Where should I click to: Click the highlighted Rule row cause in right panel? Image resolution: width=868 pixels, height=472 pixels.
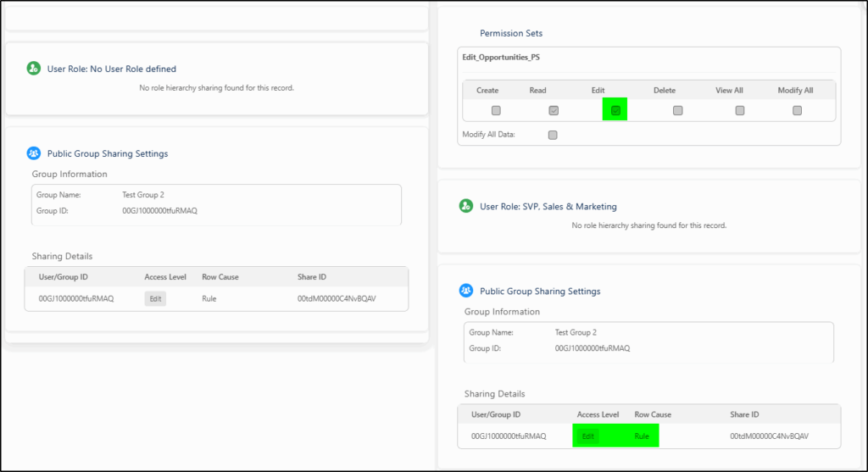coord(643,436)
